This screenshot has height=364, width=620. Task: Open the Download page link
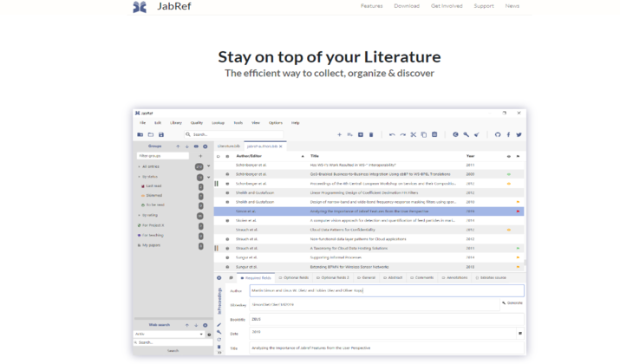coord(407,6)
